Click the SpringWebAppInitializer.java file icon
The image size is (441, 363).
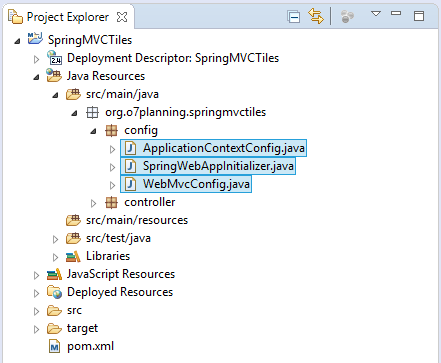pos(130,166)
